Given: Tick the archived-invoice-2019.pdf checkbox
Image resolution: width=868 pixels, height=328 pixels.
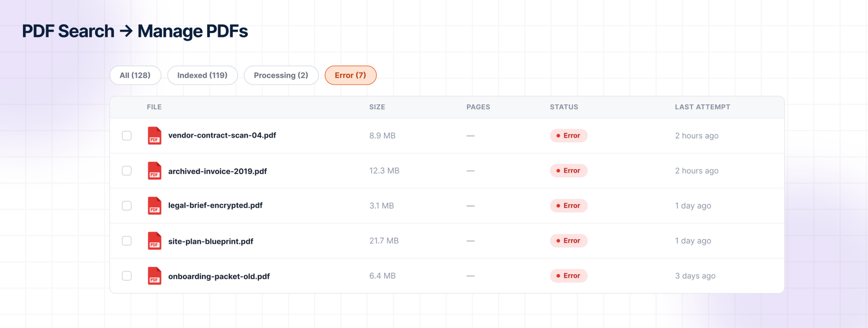Looking at the screenshot, I should click(127, 171).
